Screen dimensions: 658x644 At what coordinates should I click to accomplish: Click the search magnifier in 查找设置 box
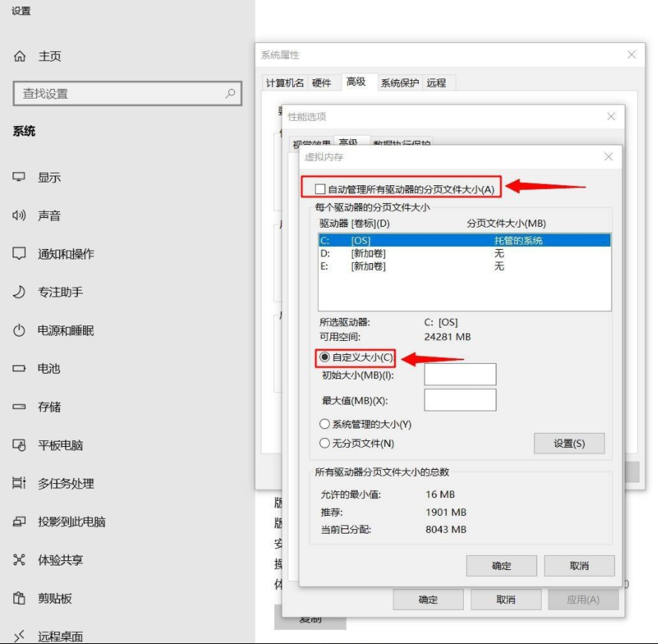(x=230, y=93)
